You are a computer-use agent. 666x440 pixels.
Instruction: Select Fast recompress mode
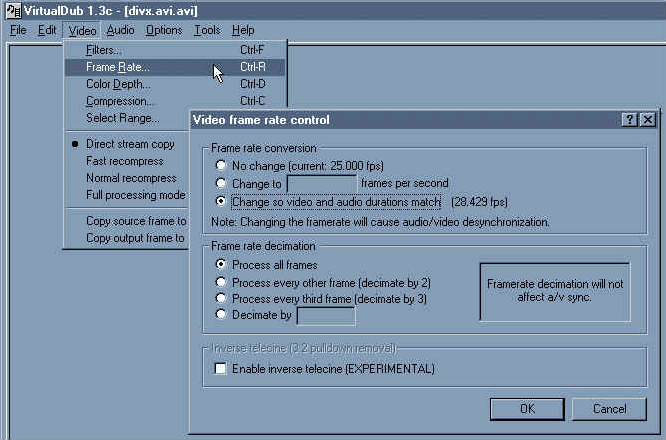[x=127, y=161]
